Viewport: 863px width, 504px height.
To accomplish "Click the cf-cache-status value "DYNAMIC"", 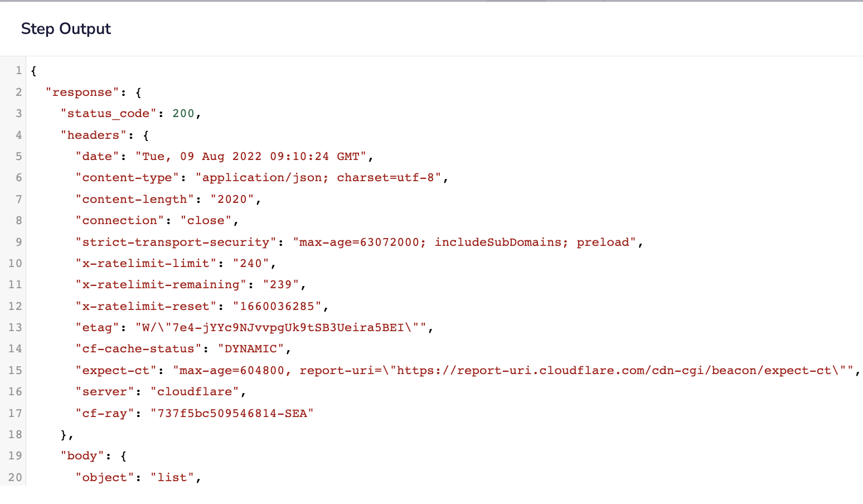I will point(251,349).
